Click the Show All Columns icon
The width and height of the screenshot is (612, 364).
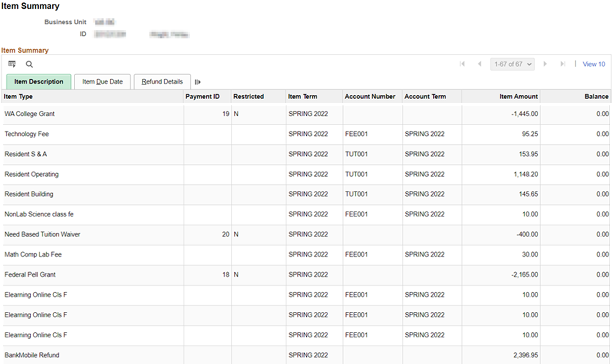(198, 82)
